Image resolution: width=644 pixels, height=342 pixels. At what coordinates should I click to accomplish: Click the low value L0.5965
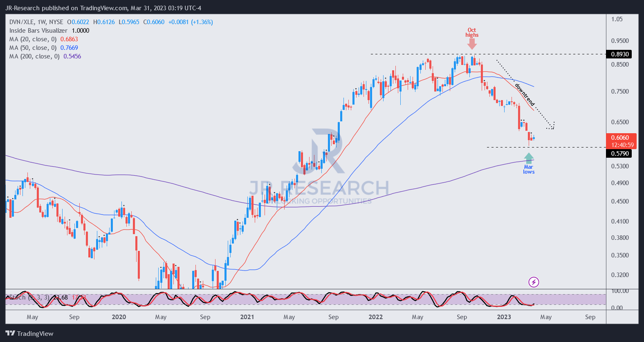(x=129, y=22)
